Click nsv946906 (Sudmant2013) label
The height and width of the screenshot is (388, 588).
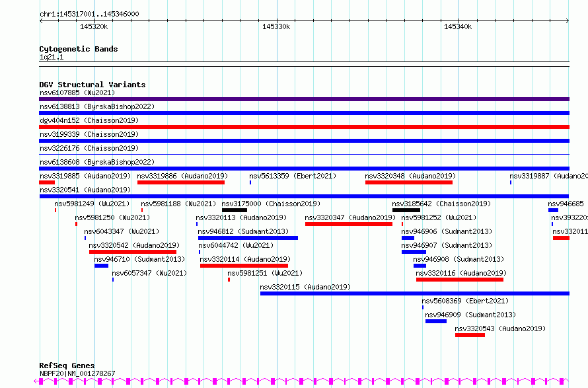click(x=447, y=231)
